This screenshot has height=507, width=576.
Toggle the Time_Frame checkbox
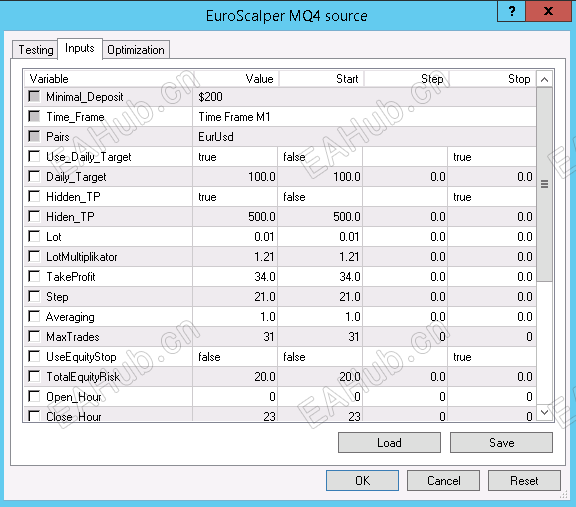pyautogui.click(x=34, y=116)
